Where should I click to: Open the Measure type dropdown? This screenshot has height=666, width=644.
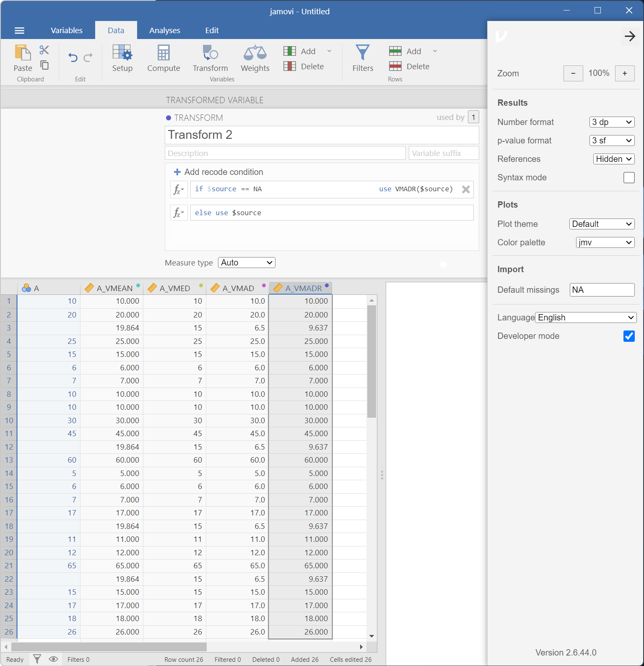click(247, 263)
